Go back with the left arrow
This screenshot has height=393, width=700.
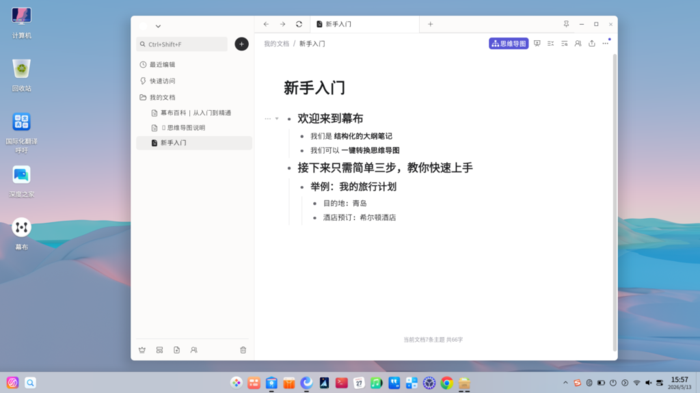point(266,24)
